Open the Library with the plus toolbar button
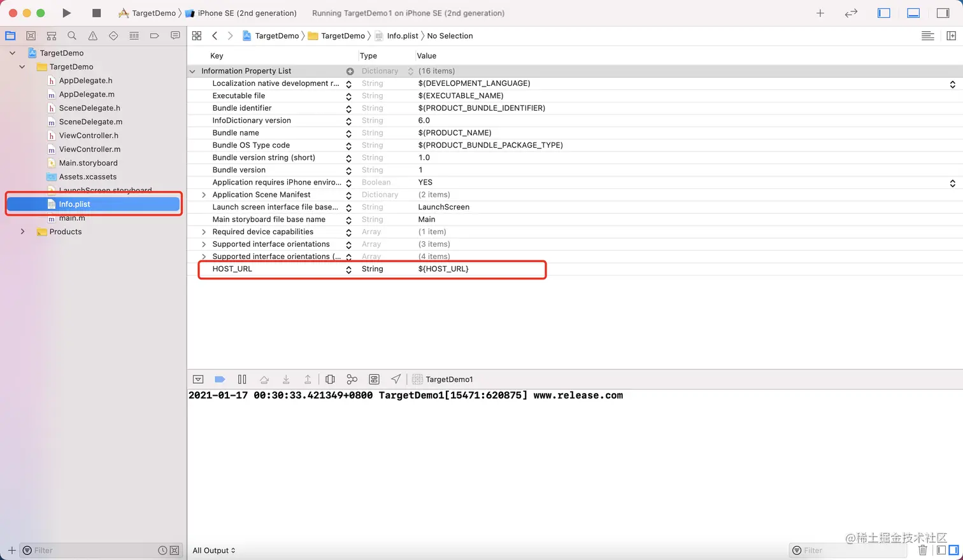The image size is (963, 560). 820,13
